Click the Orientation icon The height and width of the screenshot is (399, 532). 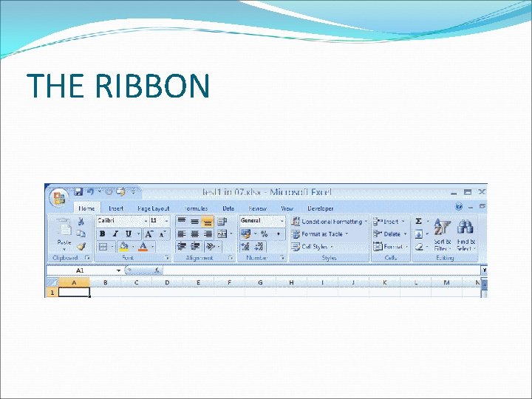click(x=211, y=246)
